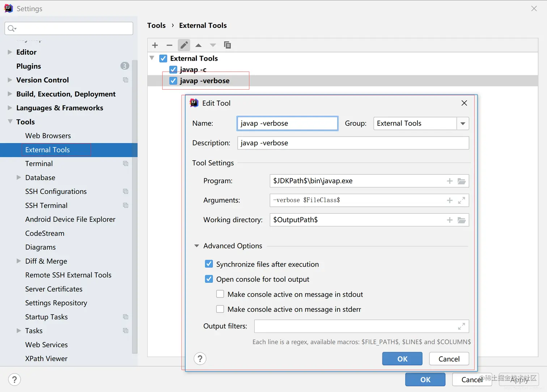Select Terminal in the settings tree

[x=39, y=164]
